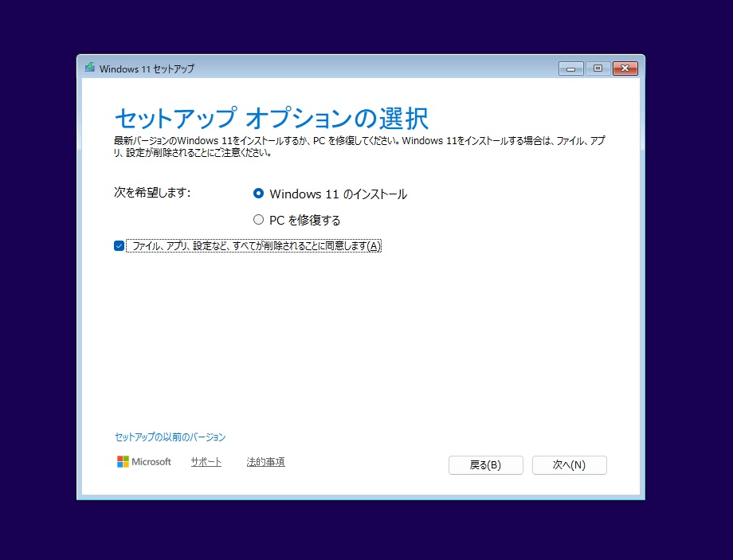Click the セットアップ オプションの選択 heading
Screen dimensions: 733x560
[x=272, y=118]
